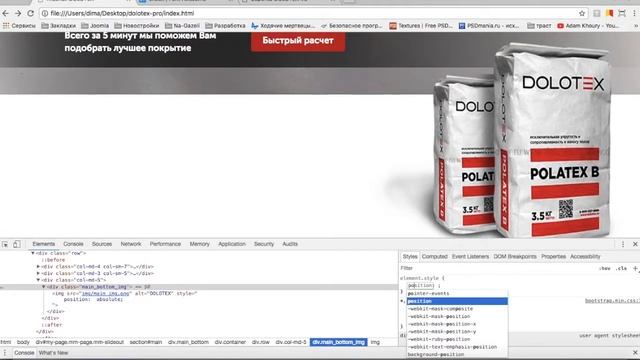Open the Закладки bookmarks folder
Screen dimensions: 640x360
[58, 25]
